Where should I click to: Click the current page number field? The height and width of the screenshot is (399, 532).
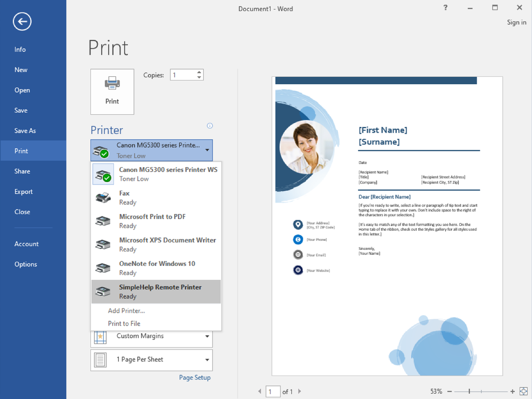(273, 392)
